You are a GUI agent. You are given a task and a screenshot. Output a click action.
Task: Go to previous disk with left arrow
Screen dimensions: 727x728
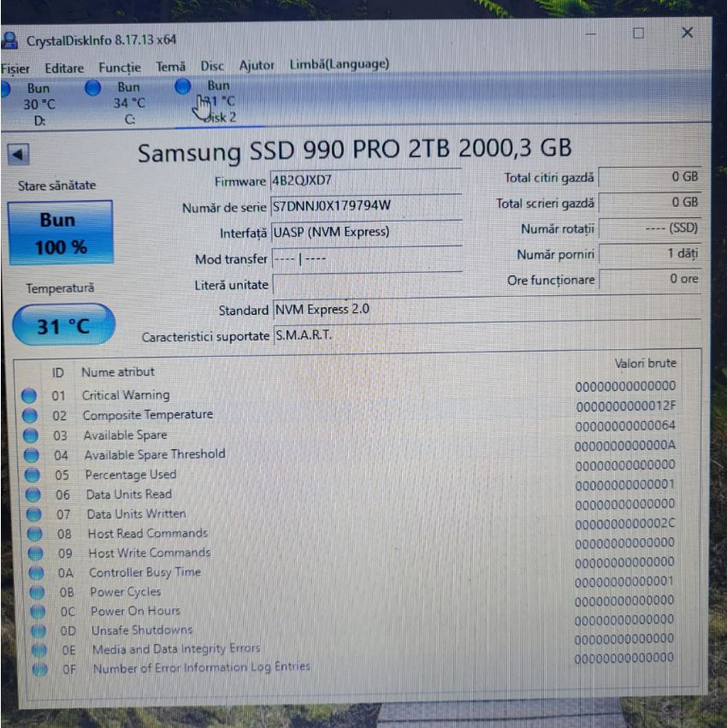point(19,155)
